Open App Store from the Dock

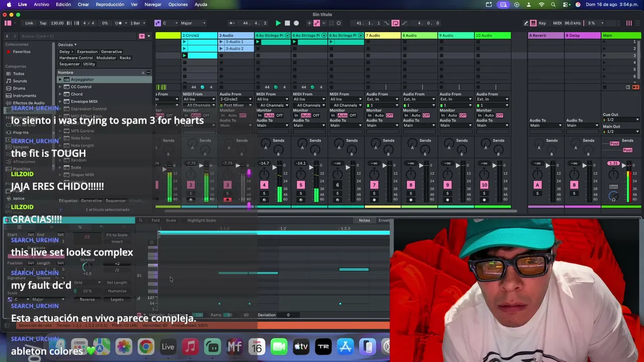[345, 346]
